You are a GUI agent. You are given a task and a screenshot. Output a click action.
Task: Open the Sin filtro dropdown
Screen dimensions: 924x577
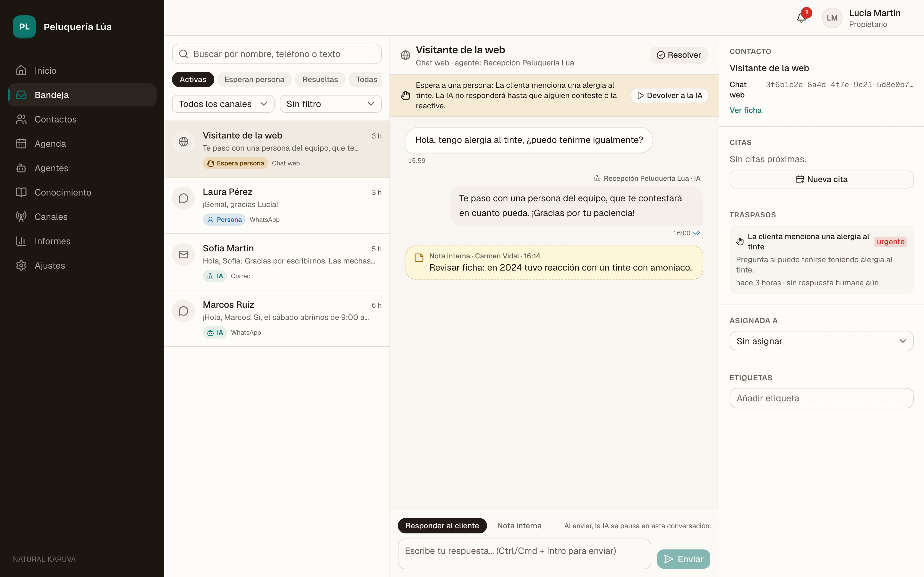[x=330, y=104]
